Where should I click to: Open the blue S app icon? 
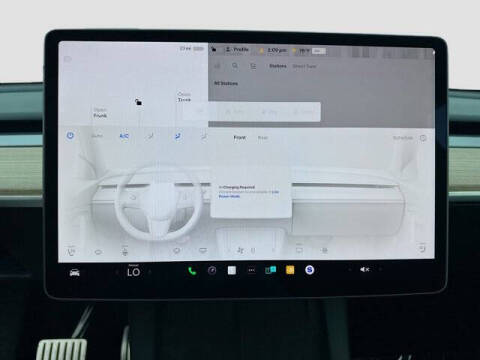tap(310, 270)
